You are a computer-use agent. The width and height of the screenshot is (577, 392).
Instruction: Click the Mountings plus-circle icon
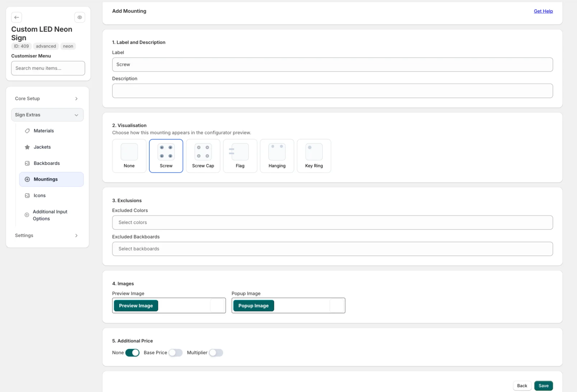(x=27, y=179)
